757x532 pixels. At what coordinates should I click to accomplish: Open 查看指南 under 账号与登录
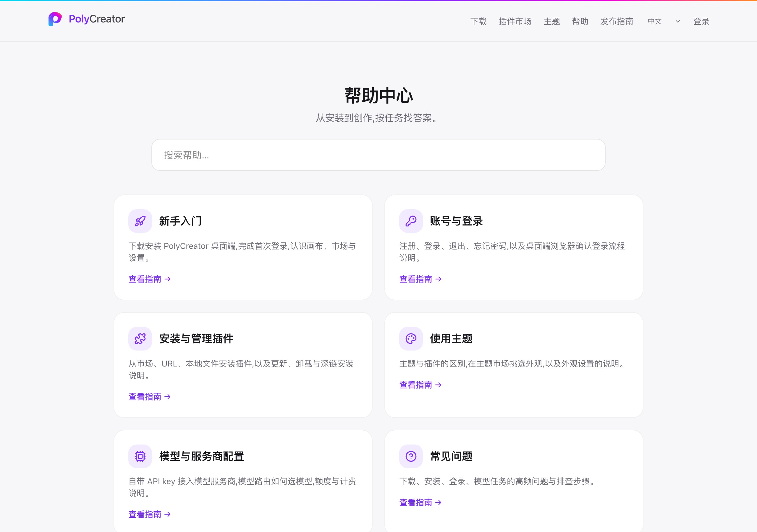420,279
